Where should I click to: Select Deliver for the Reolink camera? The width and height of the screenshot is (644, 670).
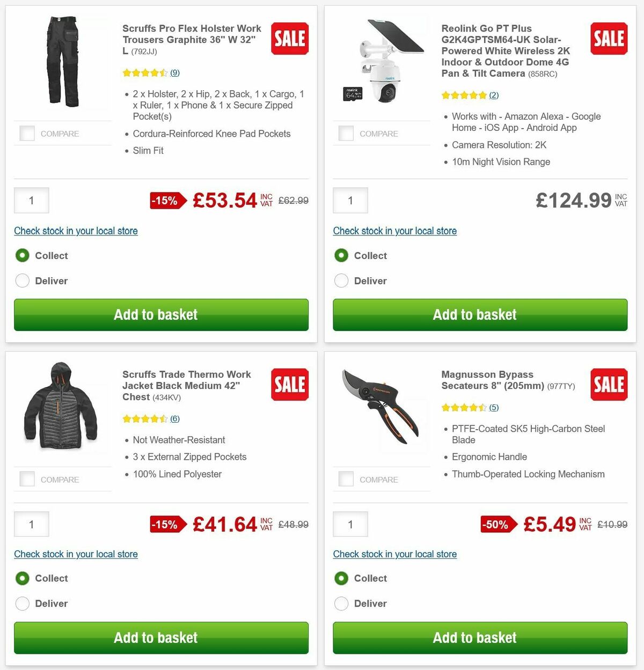click(341, 281)
